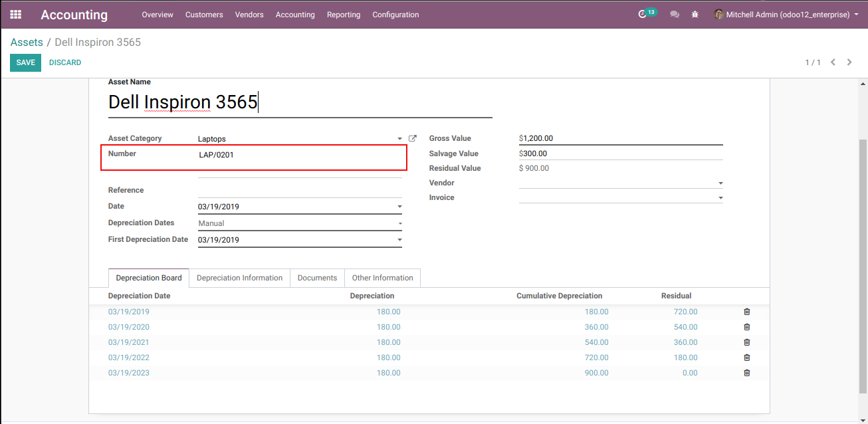This screenshot has height=424, width=868.
Task: Click the Reference input field
Action: coord(300,190)
